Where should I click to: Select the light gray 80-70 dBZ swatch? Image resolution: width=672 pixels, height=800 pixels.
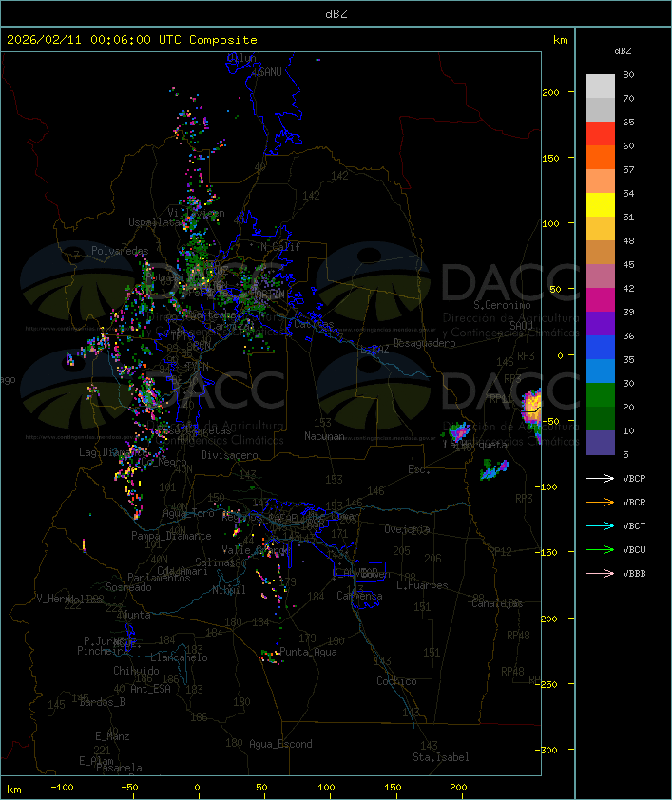click(x=600, y=86)
